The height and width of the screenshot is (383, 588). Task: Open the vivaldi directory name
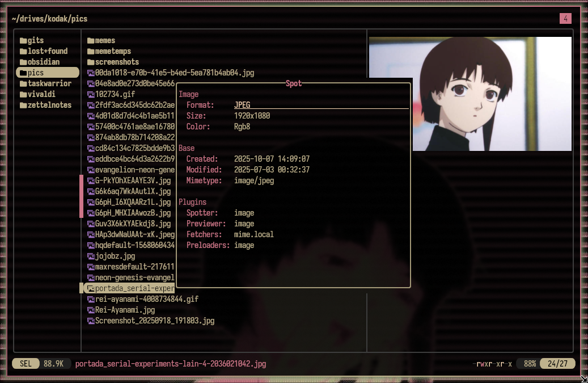41,94
